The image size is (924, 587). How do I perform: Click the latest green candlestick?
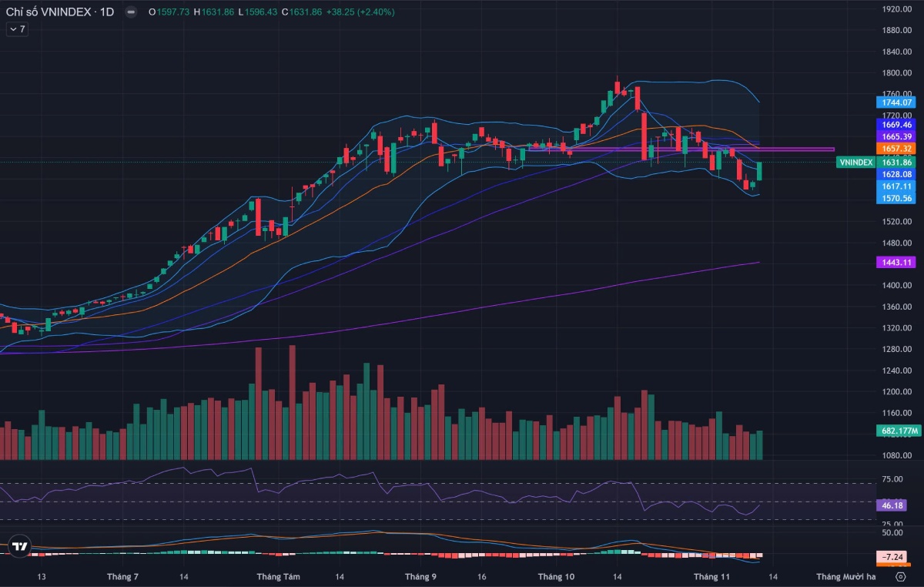[759, 171]
